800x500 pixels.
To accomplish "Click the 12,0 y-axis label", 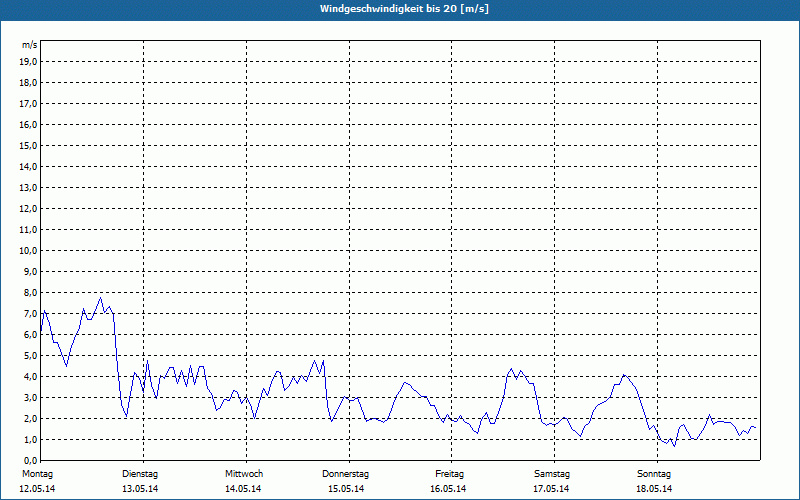I will [x=28, y=209].
